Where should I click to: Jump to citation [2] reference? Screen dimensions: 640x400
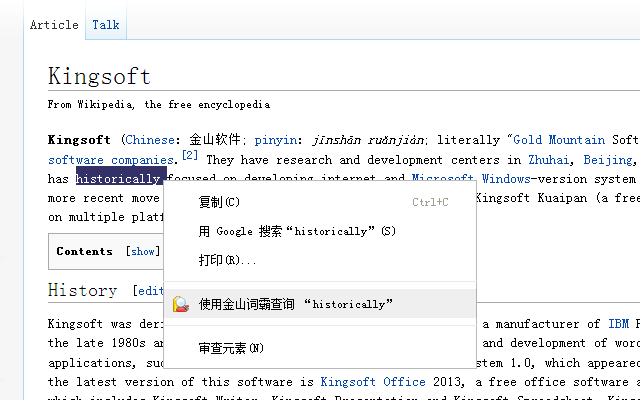pyautogui.click(x=190, y=155)
